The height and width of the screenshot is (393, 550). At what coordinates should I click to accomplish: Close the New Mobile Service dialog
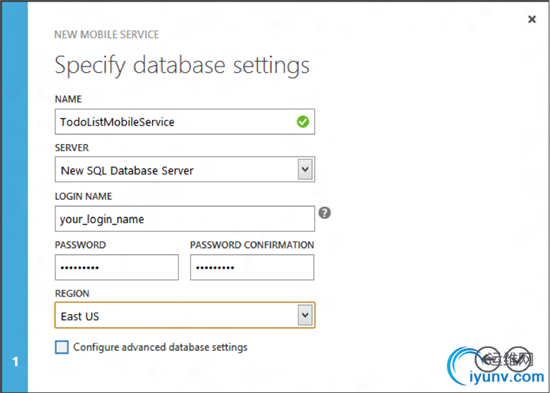[x=532, y=19]
